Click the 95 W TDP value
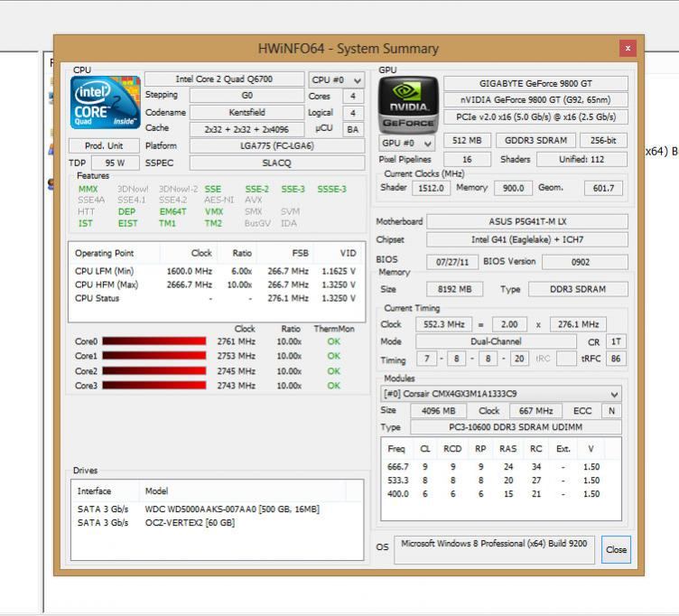The width and height of the screenshot is (679, 616). coord(116,163)
